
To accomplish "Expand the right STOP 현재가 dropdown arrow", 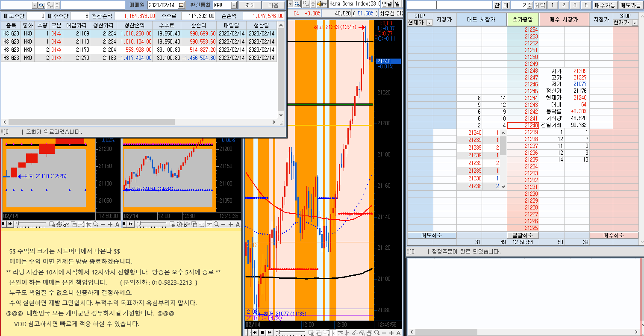I will (634, 22).
